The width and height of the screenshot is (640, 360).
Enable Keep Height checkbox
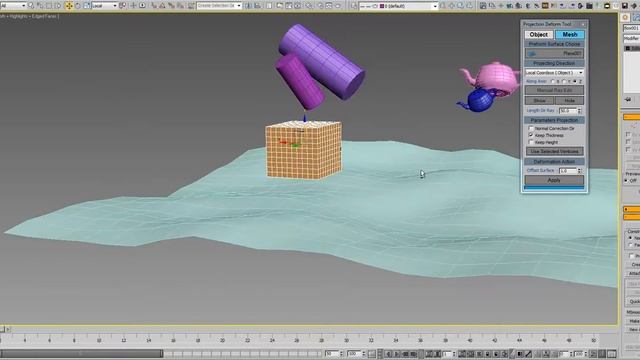(x=531, y=142)
